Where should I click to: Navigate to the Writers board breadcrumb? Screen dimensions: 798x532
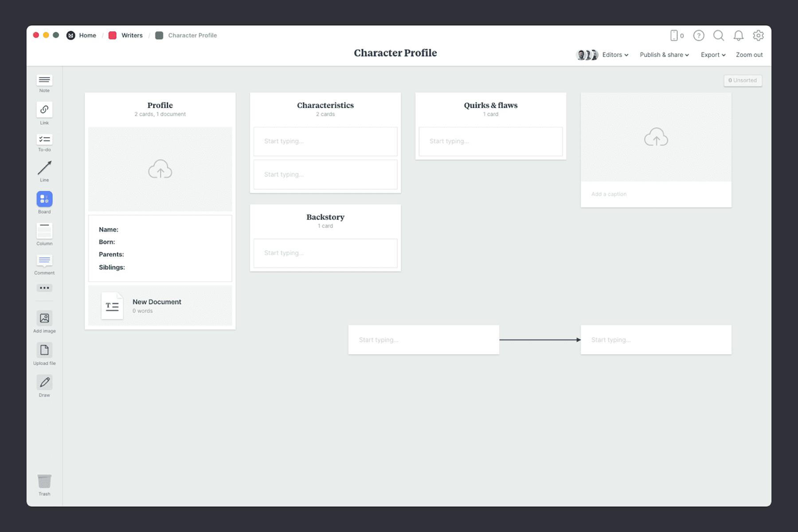pos(132,35)
